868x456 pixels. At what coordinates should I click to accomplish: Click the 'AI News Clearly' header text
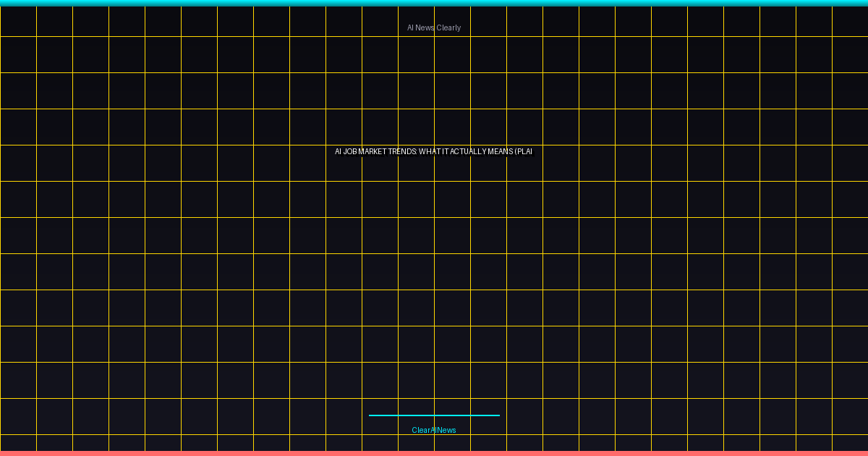434,28
